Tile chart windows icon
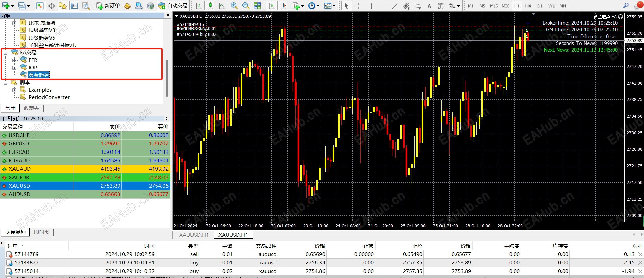The height and width of the screenshot is (278, 644). tap(257, 6)
